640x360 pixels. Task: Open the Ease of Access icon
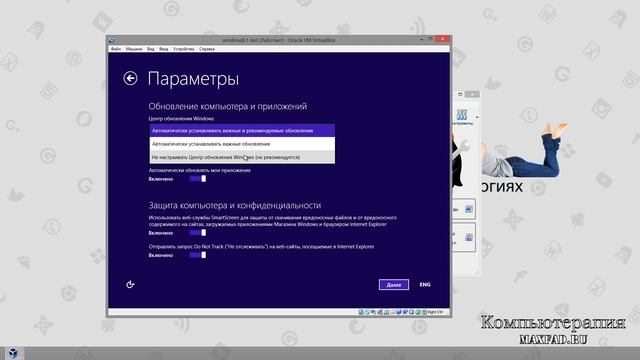click(x=130, y=284)
